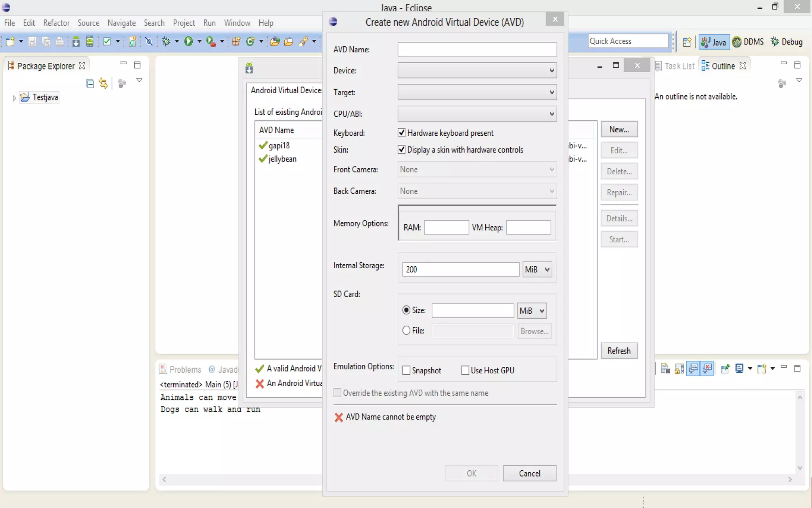This screenshot has width=812, height=508.
Task: Select the SD Card File radio button
Action: [406, 331]
